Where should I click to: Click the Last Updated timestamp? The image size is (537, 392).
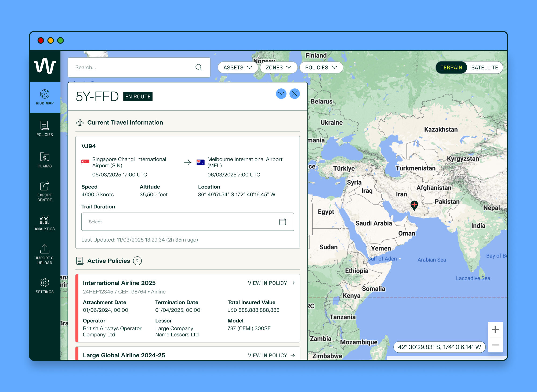[140, 240]
